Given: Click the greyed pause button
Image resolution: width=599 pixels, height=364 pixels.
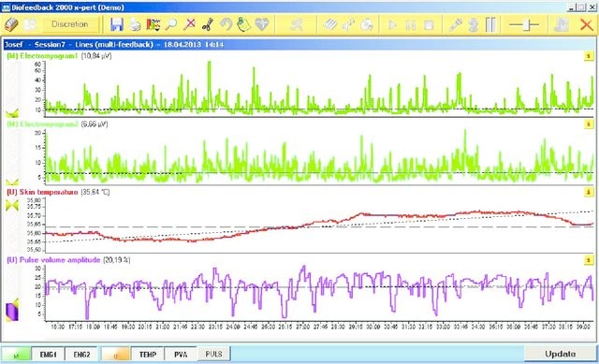Looking at the screenshot, I should 411,25.
